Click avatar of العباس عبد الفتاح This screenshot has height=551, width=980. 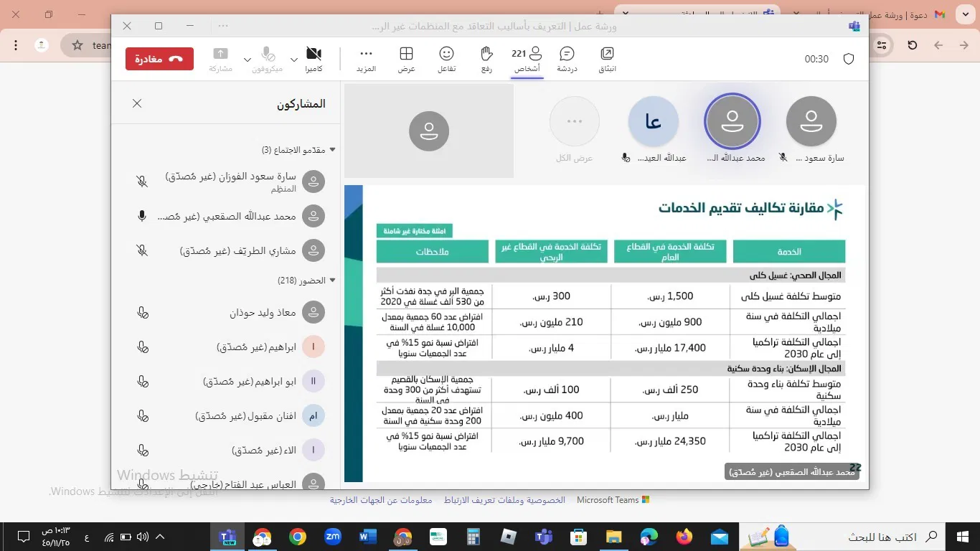[x=314, y=483]
